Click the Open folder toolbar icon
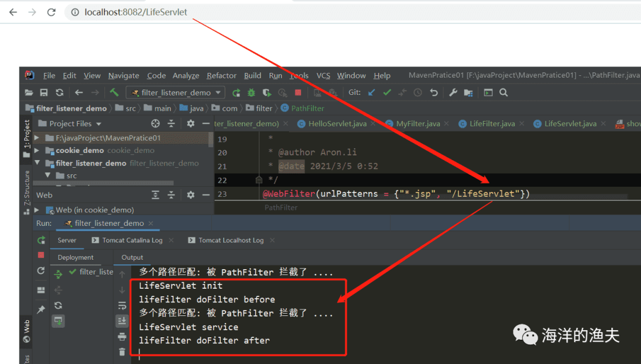The width and height of the screenshot is (641, 364). point(28,92)
